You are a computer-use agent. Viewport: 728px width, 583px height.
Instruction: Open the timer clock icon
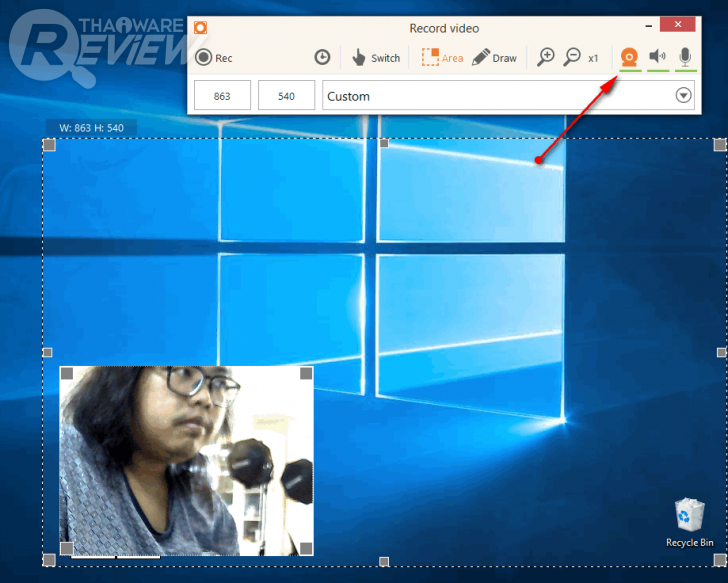pyautogui.click(x=322, y=57)
